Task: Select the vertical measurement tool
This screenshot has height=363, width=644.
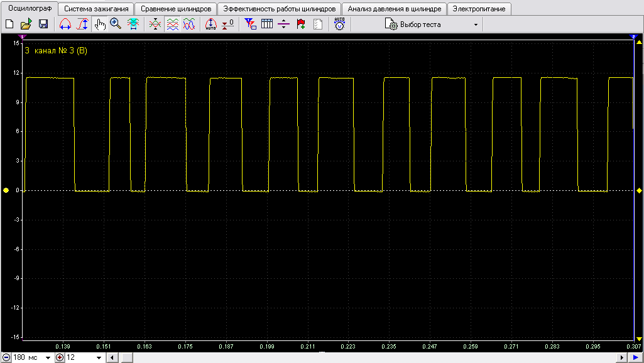Action: point(82,24)
